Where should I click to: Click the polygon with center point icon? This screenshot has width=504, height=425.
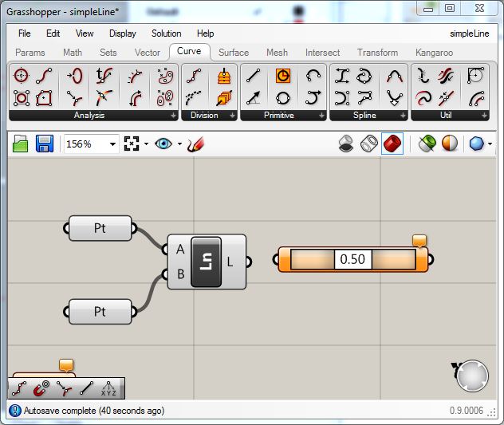(x=44, y=98)
